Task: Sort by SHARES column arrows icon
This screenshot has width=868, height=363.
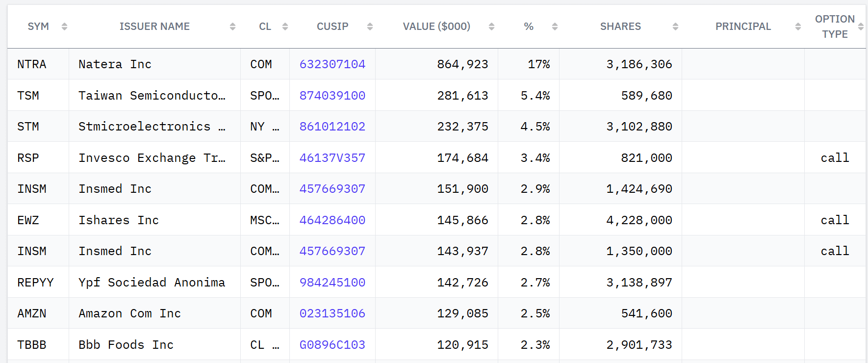Action: pos(675,26)
